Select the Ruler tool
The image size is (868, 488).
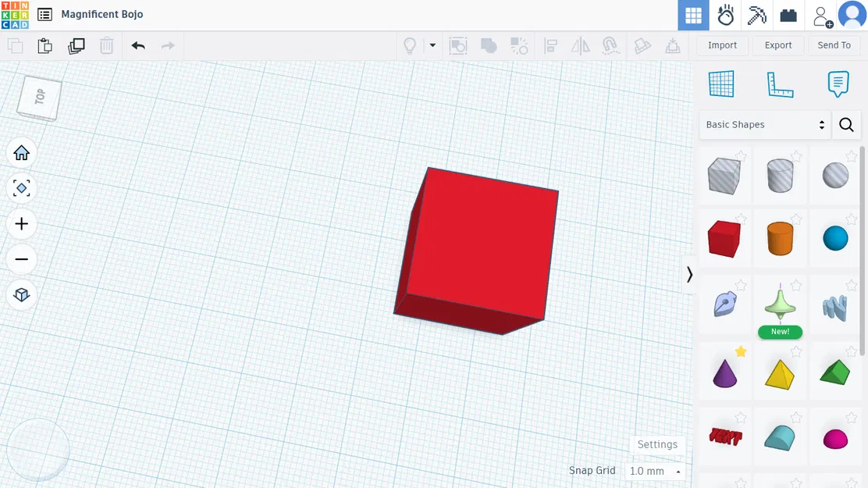click(x=780, y=85)
